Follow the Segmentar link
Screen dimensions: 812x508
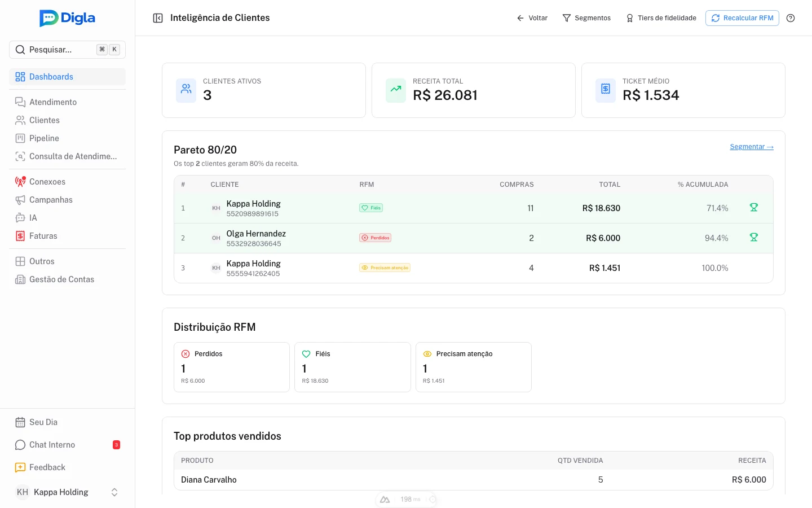[752, 147]
